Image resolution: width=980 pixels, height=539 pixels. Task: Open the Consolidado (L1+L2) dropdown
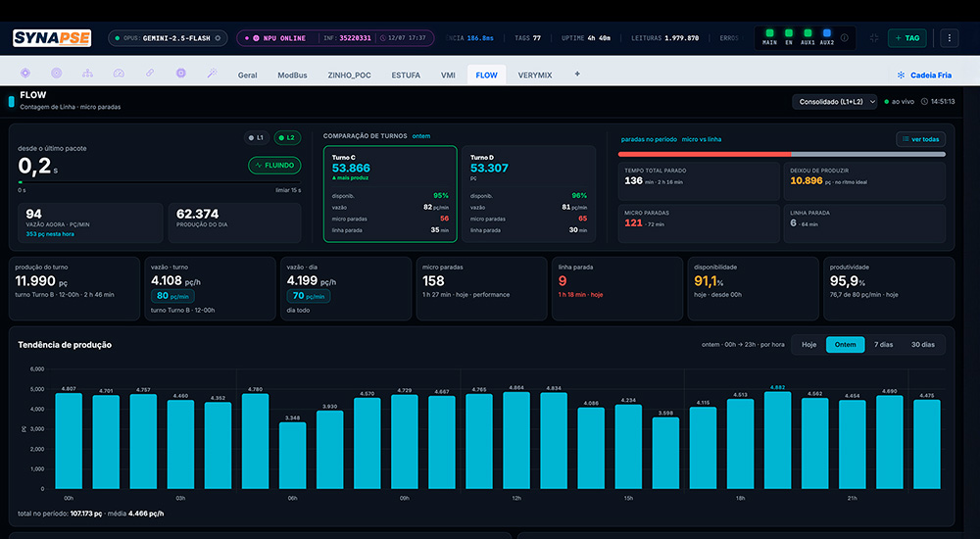[834, 101]
